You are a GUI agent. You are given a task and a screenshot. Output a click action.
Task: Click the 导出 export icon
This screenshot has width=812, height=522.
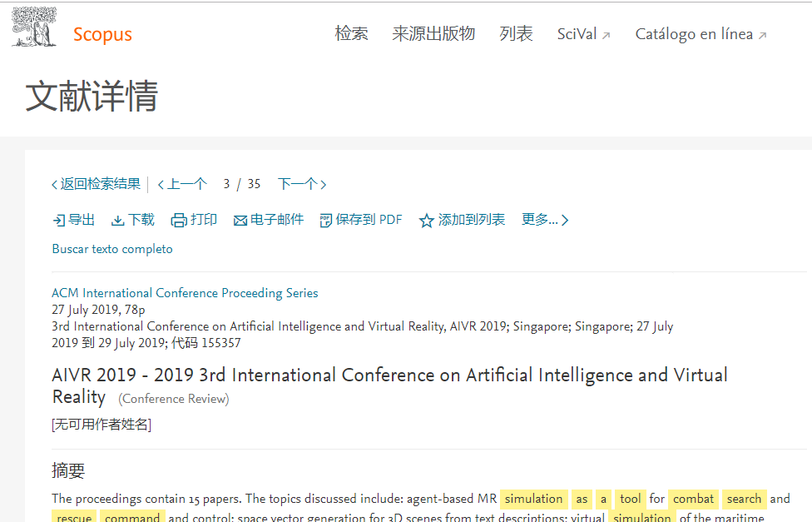click(58, 221)
